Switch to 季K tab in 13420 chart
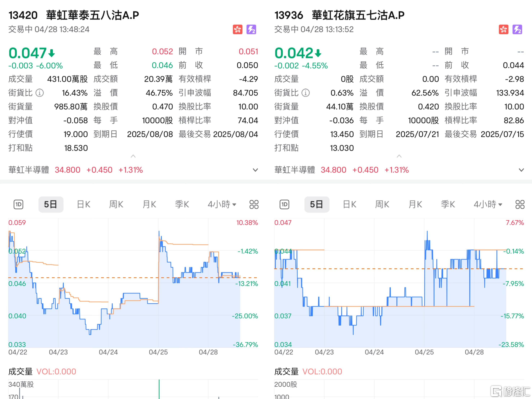This screenshot has height=399, width=532. coord(182,204)
